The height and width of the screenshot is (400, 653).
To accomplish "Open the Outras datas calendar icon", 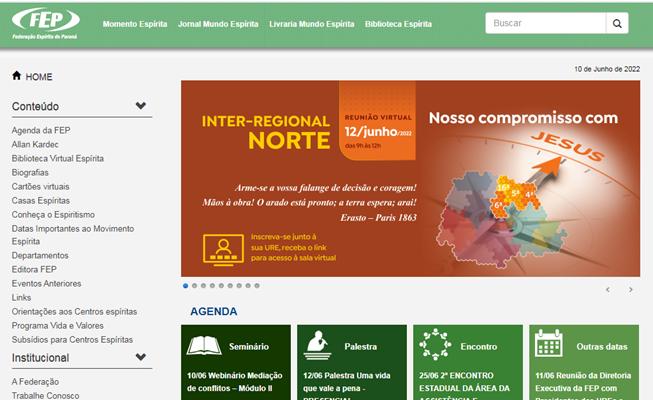I will pyautogui.click(x=549, y=343).
